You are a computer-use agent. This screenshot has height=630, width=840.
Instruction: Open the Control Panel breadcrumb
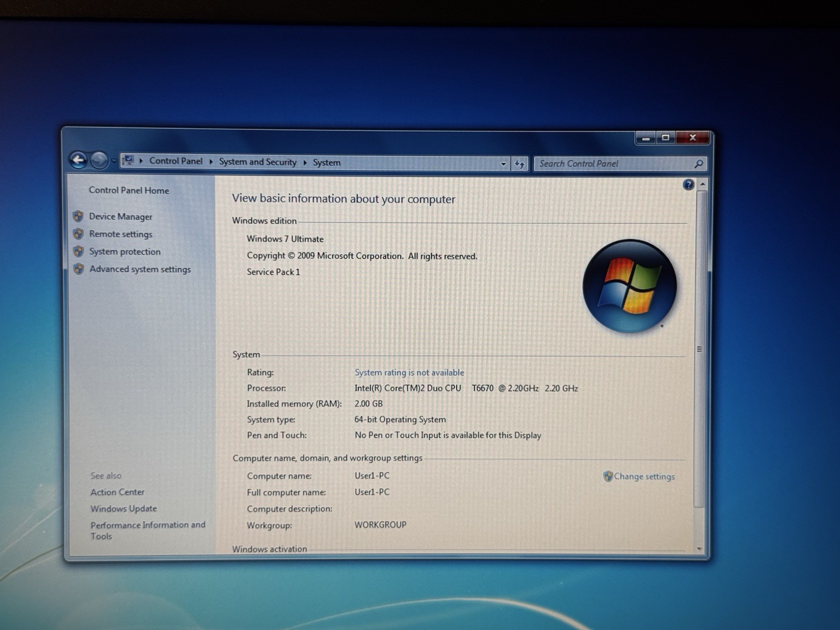pyautogui.click(x=175, y=161)
